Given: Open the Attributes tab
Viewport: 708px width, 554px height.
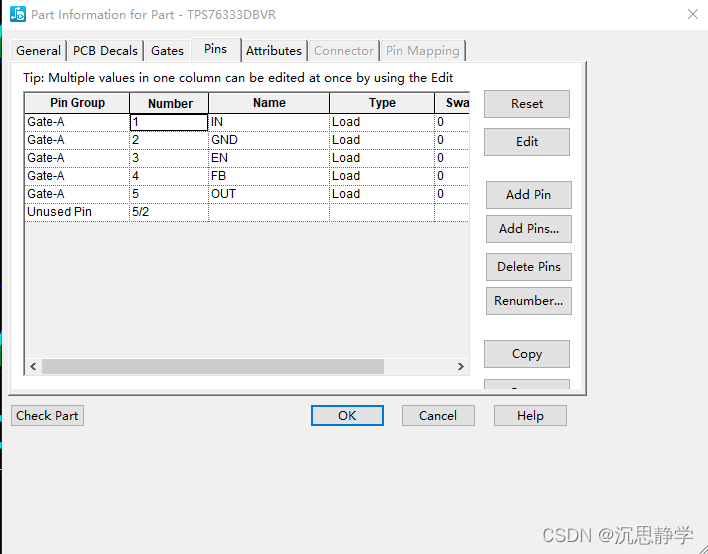Looking at the screenshot, I should click(274, 51).
